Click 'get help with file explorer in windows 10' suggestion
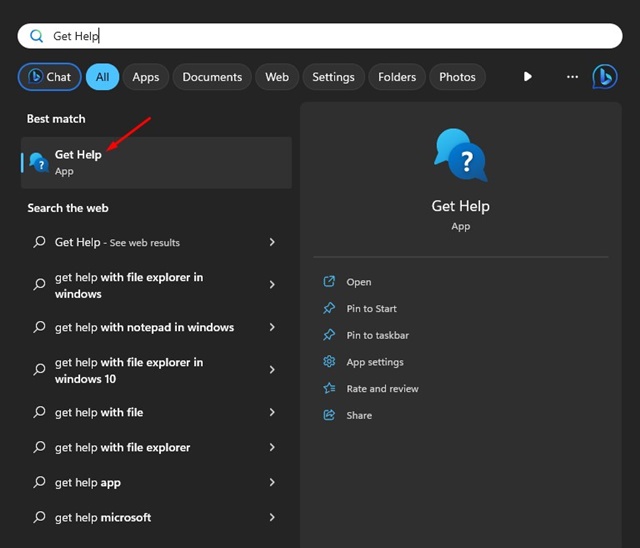The height and width of the screenshot is (548, 640). [x=129, y=370]
